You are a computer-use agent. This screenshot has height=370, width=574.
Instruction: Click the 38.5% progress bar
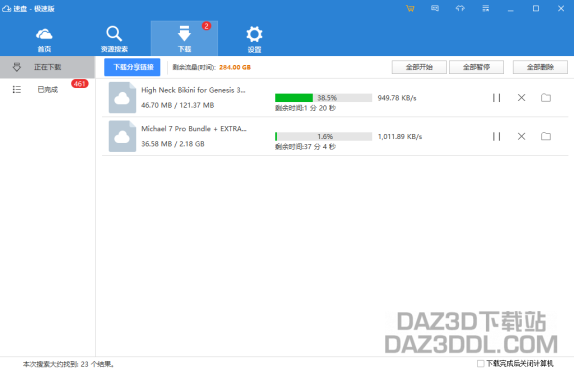point(323,98)
